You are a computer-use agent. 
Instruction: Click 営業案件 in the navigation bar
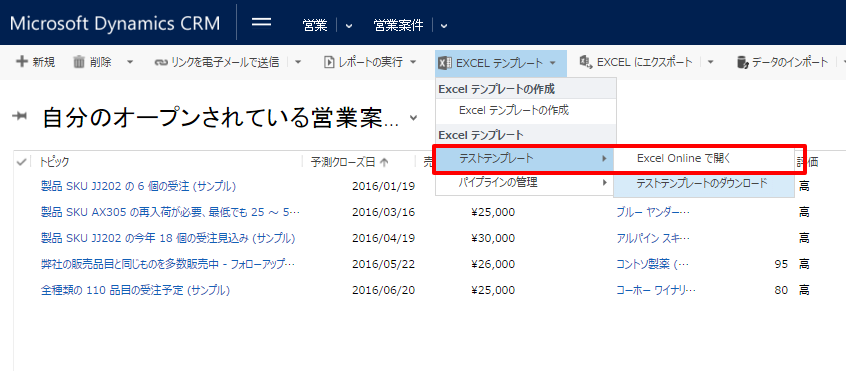(x=398, y=25)
